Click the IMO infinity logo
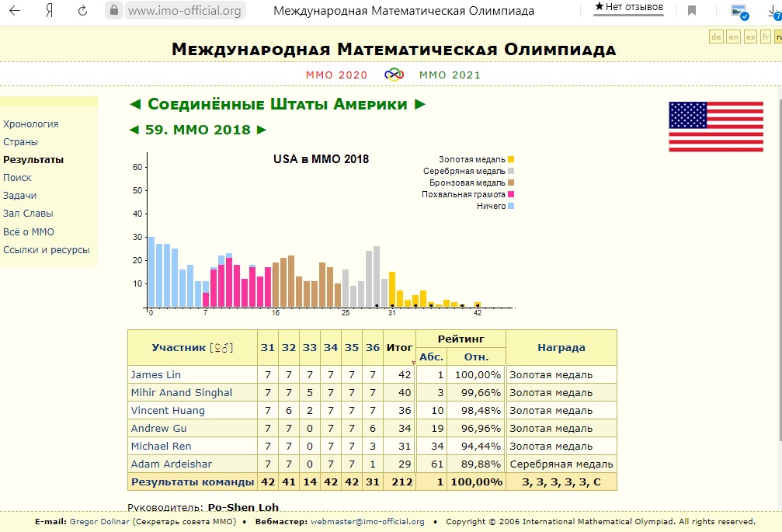782x532 pixels. pos(394,75)
